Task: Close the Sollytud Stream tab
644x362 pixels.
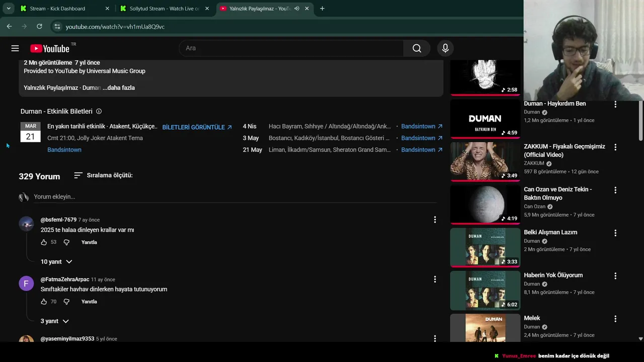Action: (x=207, y=9)
